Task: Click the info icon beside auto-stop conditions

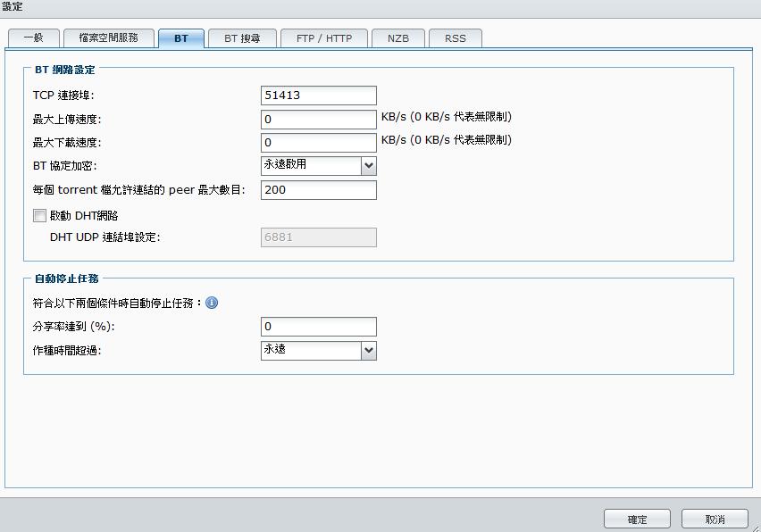Action: click(212, 303)
